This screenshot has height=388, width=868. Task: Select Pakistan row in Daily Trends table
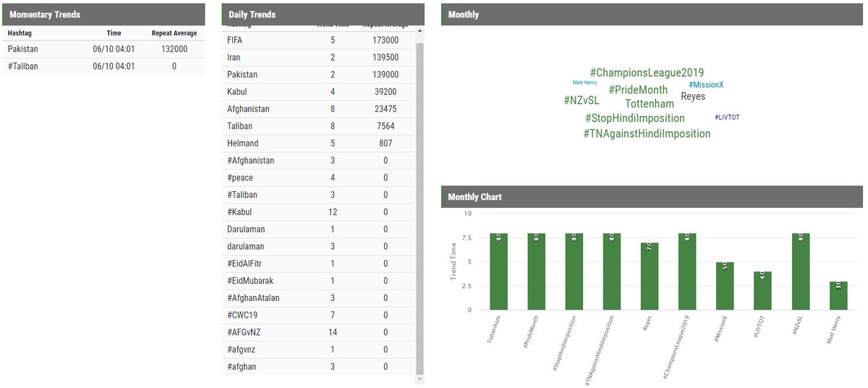[x=318, y=75]
